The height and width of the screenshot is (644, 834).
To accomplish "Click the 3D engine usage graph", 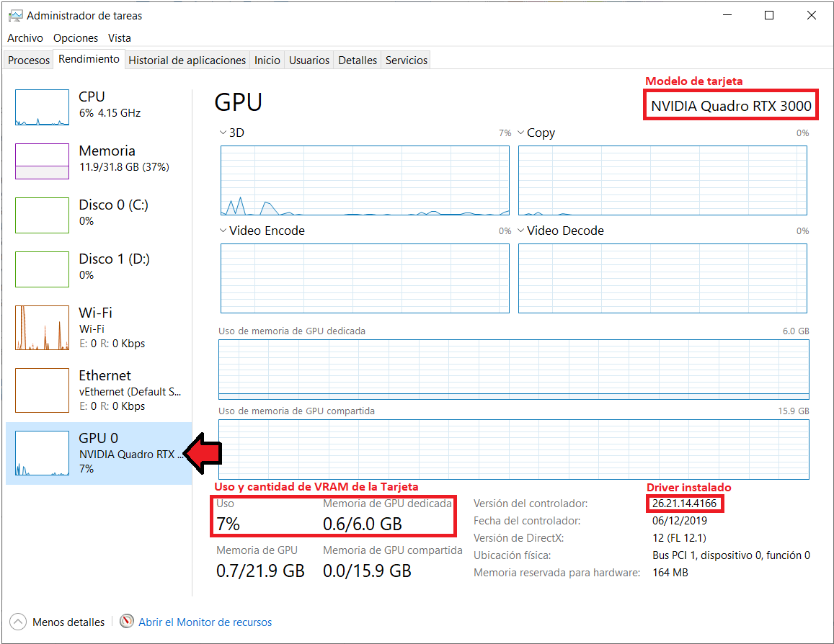I will coord(365,181).
